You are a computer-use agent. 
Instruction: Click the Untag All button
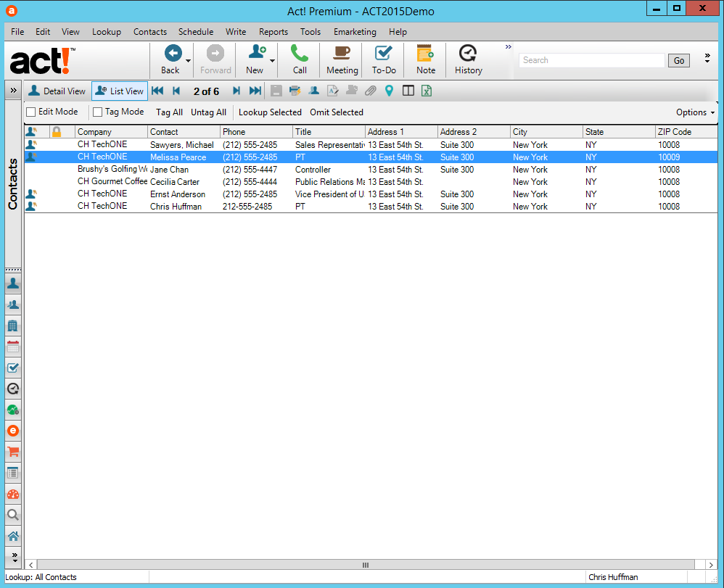[208, 112]
